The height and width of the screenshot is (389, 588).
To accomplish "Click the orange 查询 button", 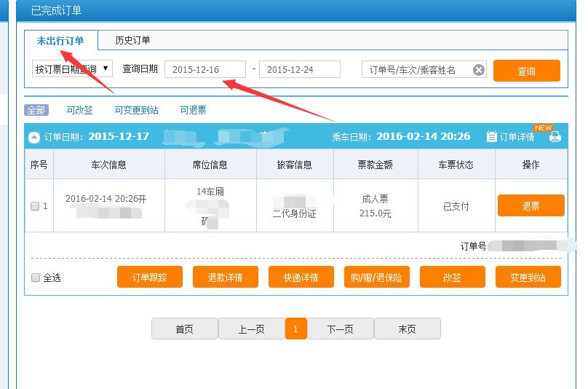I will (x=526, y=71).
